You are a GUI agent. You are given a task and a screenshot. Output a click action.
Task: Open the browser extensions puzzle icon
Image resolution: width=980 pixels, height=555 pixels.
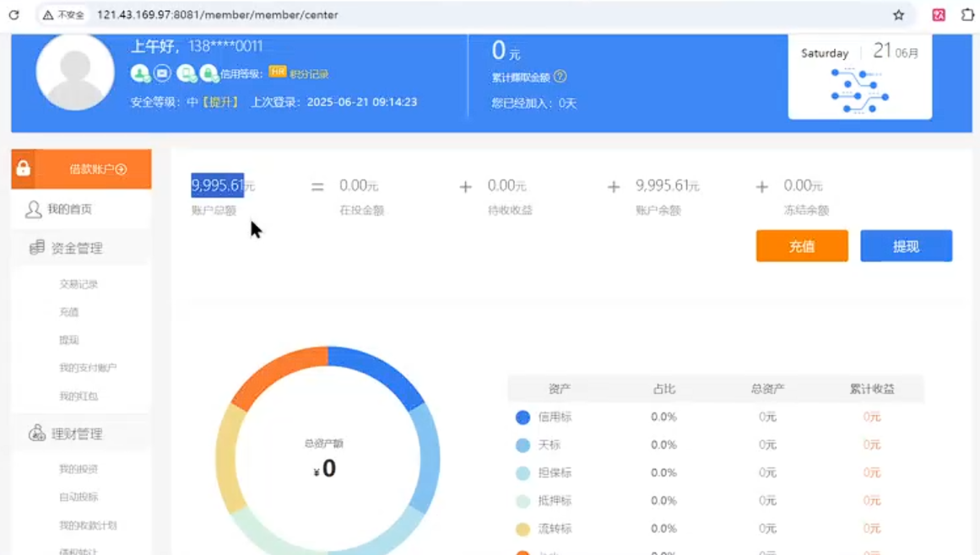pyautogui.click(x=966, y=15)
